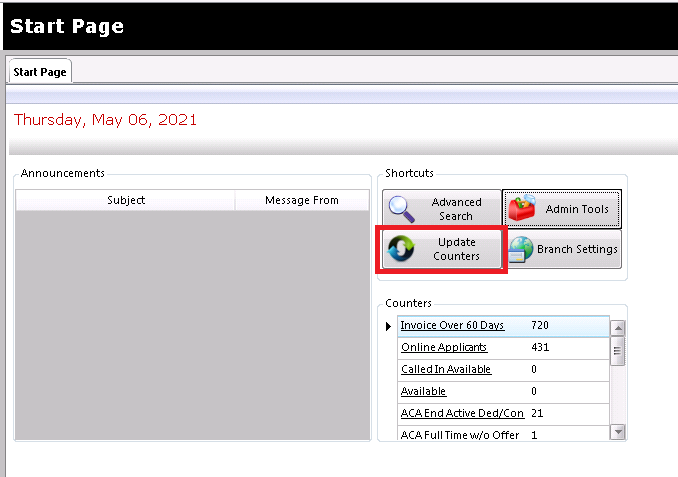Open the Admin Tools shortcut
Screen dimensions: 678x477
[x=562, y=208]
